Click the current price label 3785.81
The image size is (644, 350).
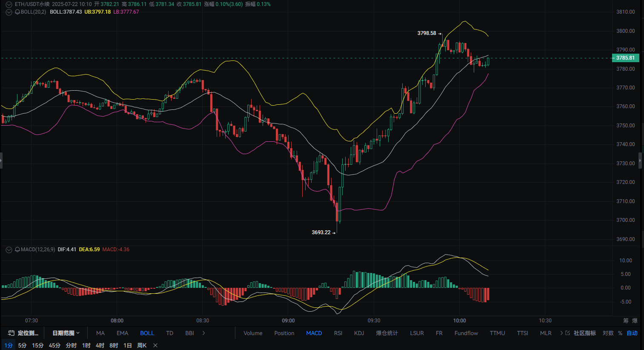coord(625,58)
